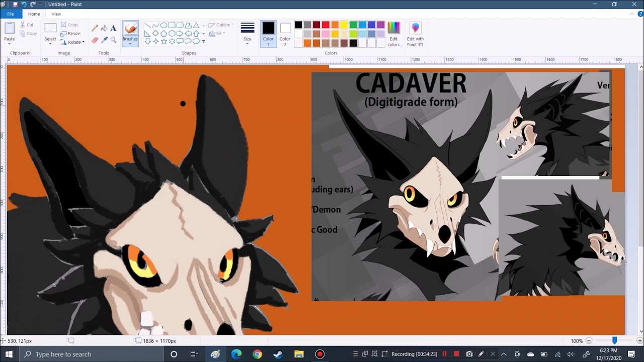644x362 pixels.
Task: Click the Edit colors button
Action: 393,34
